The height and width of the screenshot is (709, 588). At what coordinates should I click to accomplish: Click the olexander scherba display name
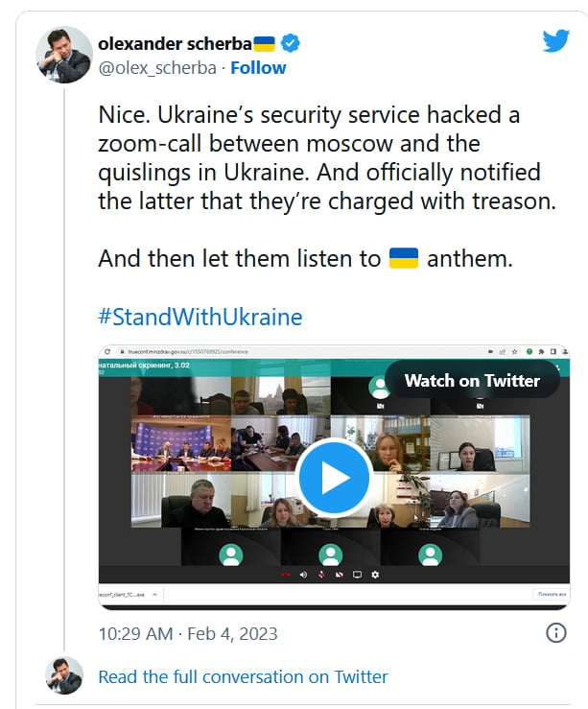(x=174, y=43)
